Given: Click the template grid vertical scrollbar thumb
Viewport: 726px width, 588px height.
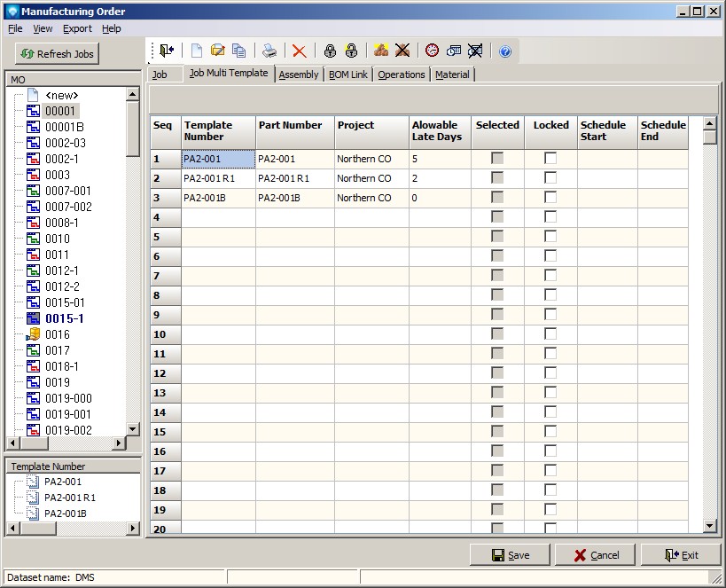Looking at the screenshot, I should pos(709,137).
